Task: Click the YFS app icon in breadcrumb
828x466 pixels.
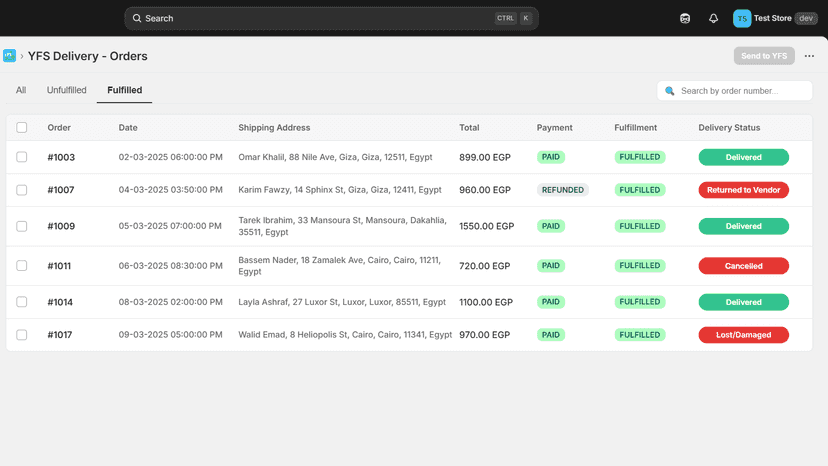Action: click(10, 55)
